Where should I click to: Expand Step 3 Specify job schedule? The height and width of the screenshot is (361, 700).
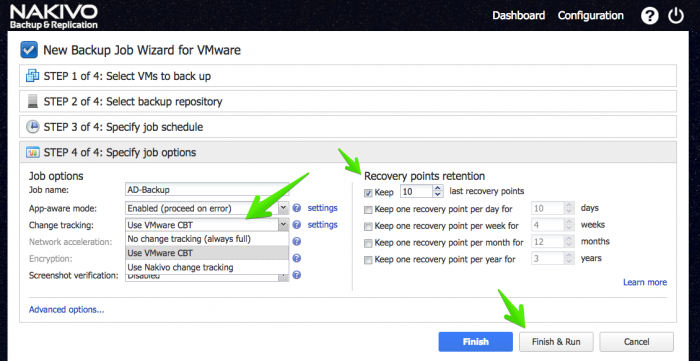click(348, 127)
